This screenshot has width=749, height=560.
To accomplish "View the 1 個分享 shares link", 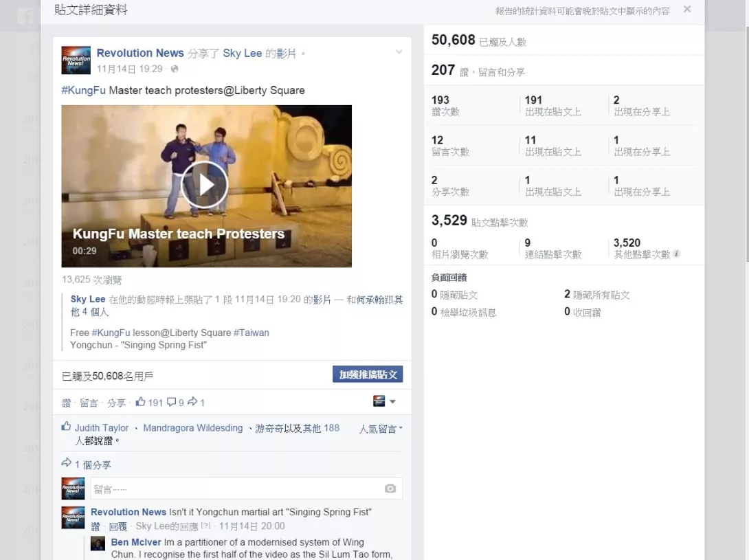I will coord(93,465).
